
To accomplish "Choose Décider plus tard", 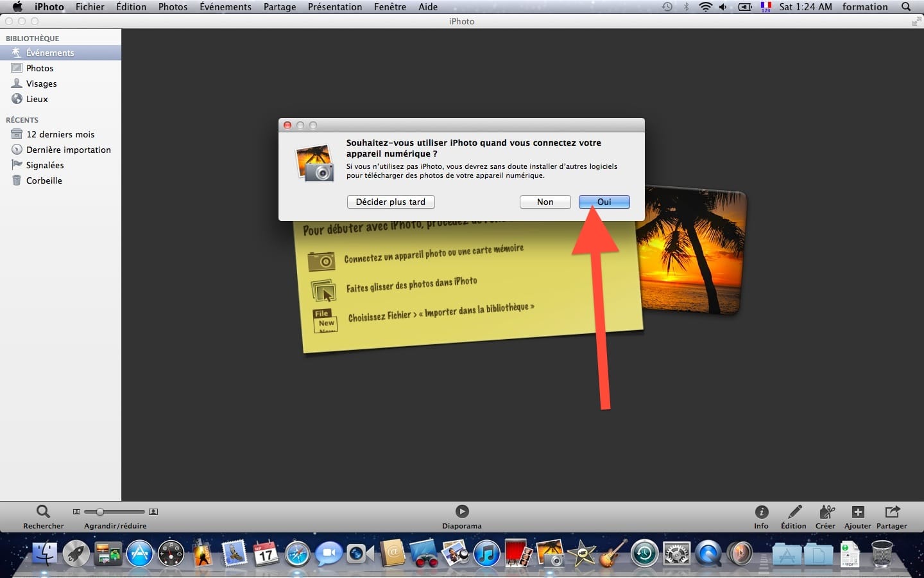I will point(391,202).
